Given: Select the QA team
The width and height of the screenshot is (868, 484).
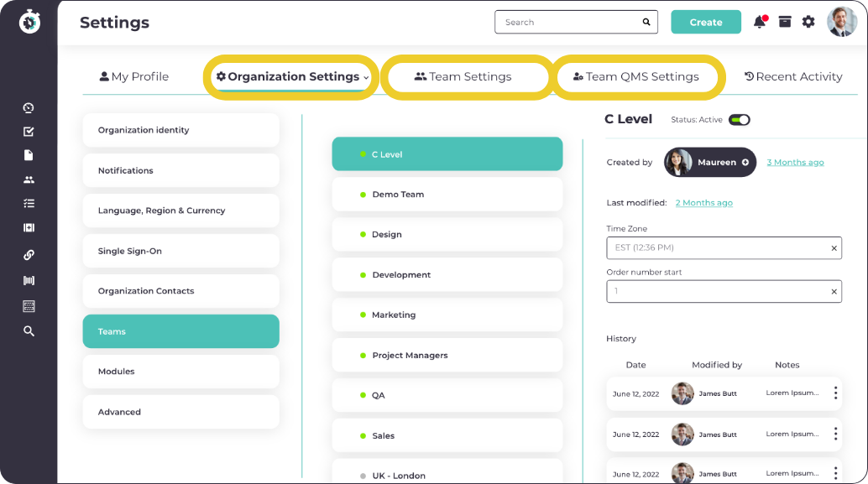Looking at the screenshot, I should click(x=447, y=395).
